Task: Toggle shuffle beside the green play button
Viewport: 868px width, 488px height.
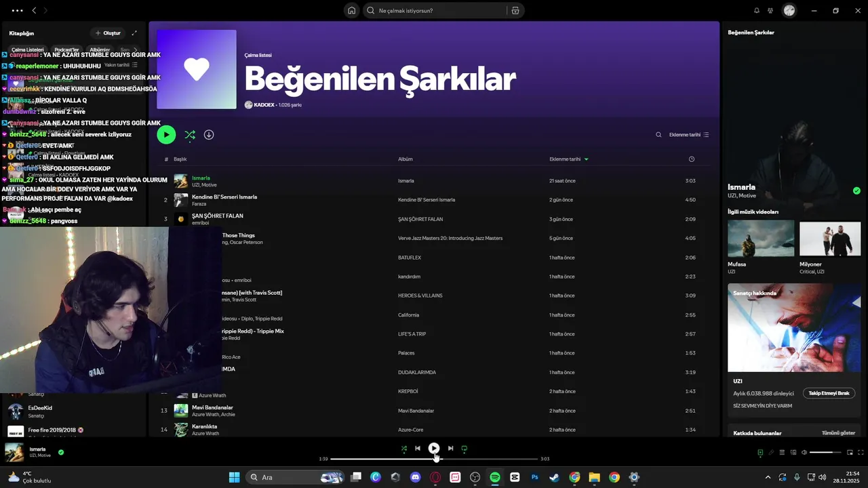Action: 190,135
